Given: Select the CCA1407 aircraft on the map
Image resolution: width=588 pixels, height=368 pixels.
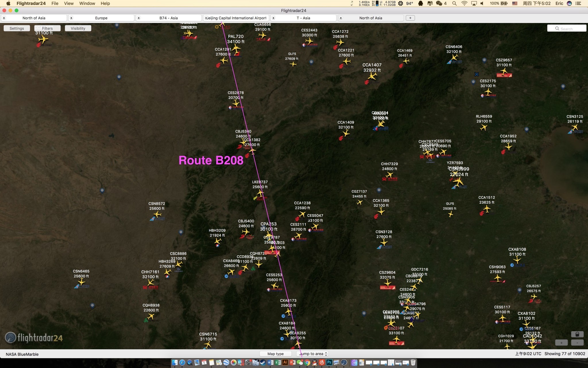Looking at the screenshot, I should [372, 76].
